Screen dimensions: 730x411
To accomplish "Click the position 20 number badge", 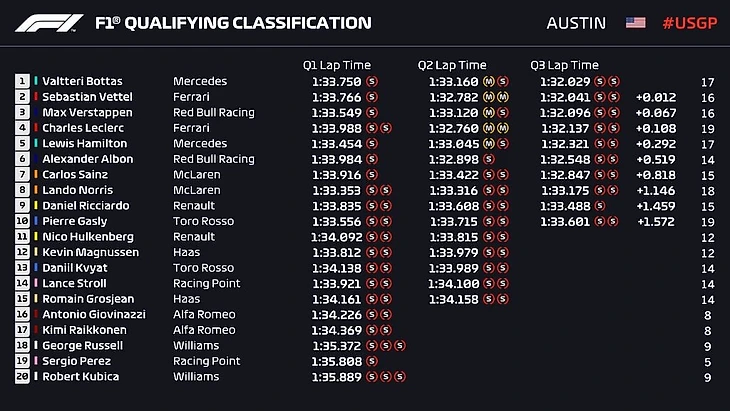I will (22, 377).
